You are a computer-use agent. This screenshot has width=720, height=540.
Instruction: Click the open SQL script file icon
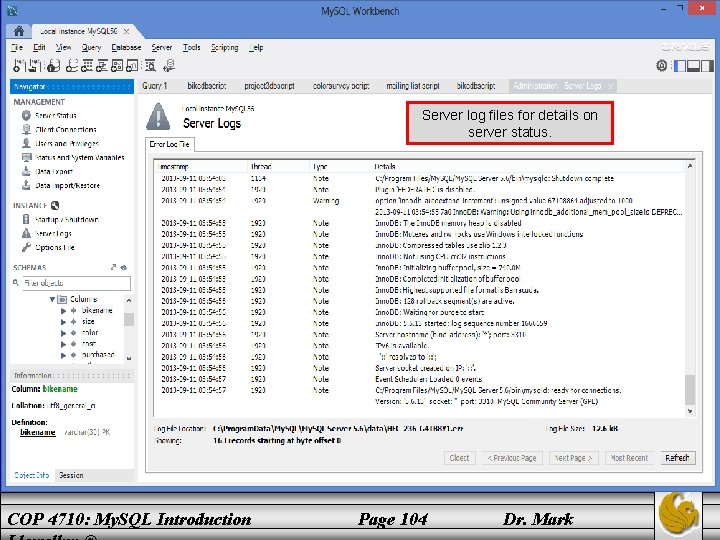[x=34, y=66]
